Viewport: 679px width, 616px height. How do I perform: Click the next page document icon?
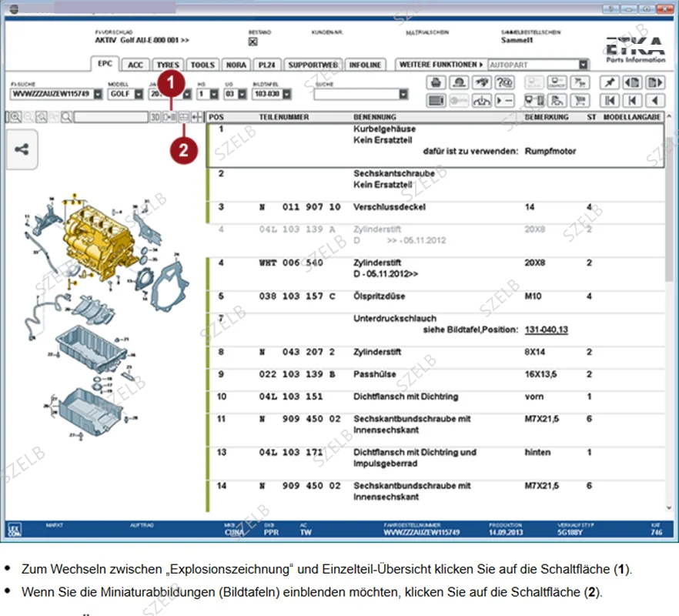(x=655, y=82)
